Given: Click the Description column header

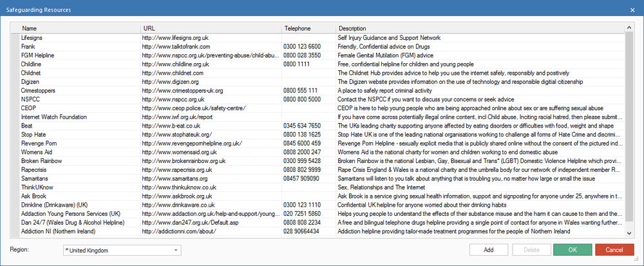Looking at the screenshot, I should tap(480, 28).
